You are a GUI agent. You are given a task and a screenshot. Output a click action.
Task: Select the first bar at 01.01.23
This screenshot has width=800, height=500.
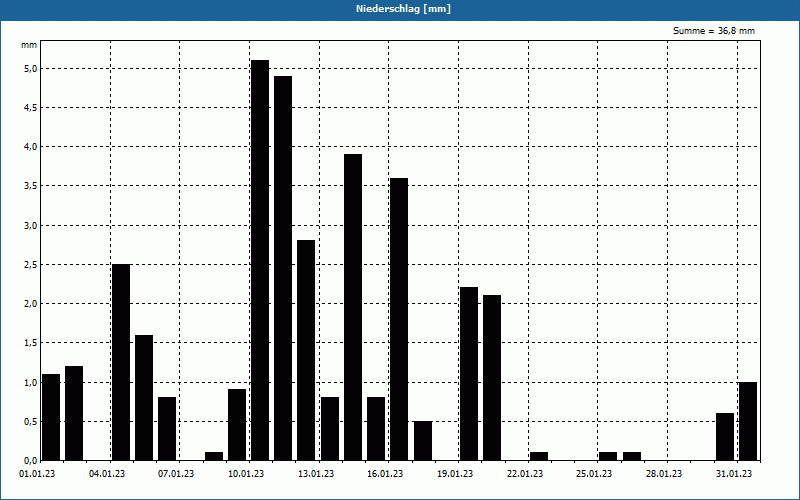click(x=51, y=417)
